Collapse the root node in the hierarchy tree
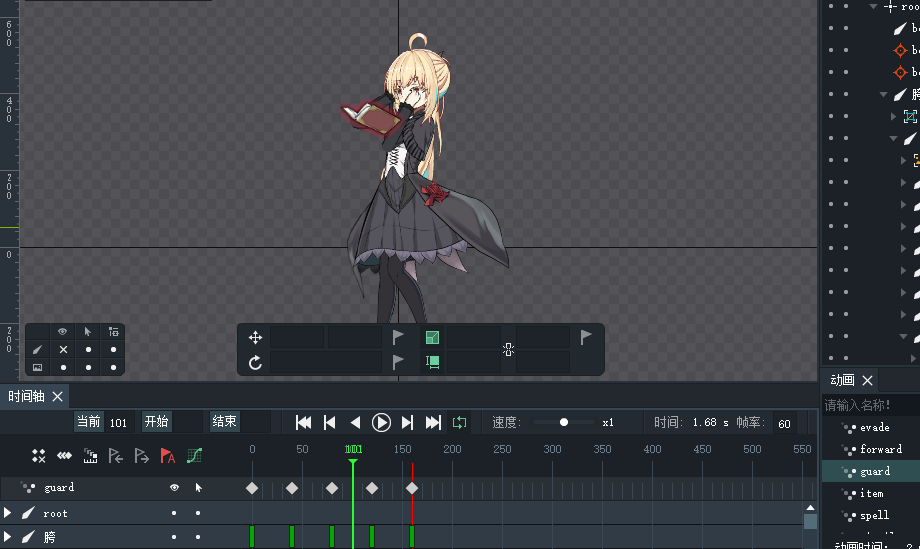 click(x=874, y=6)
